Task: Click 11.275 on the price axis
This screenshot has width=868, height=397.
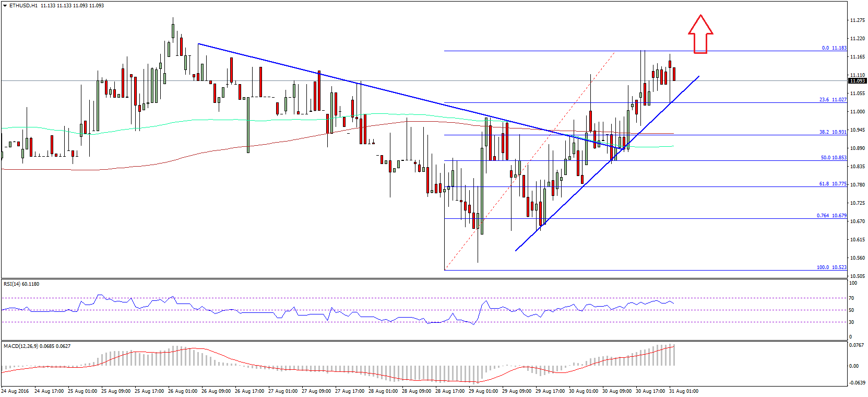Action: (x=858, y=20)
